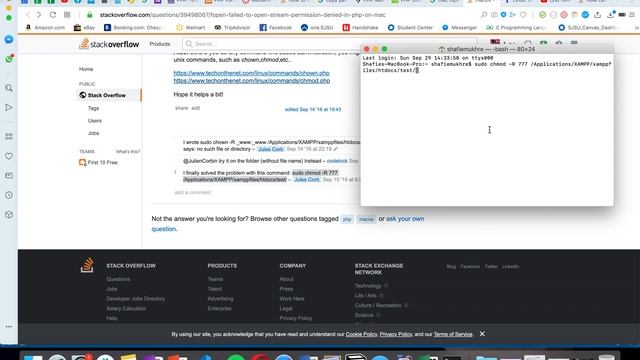Open footer Developer Jobs Directory link
This screenshot has height=360, width=640.
136,299
